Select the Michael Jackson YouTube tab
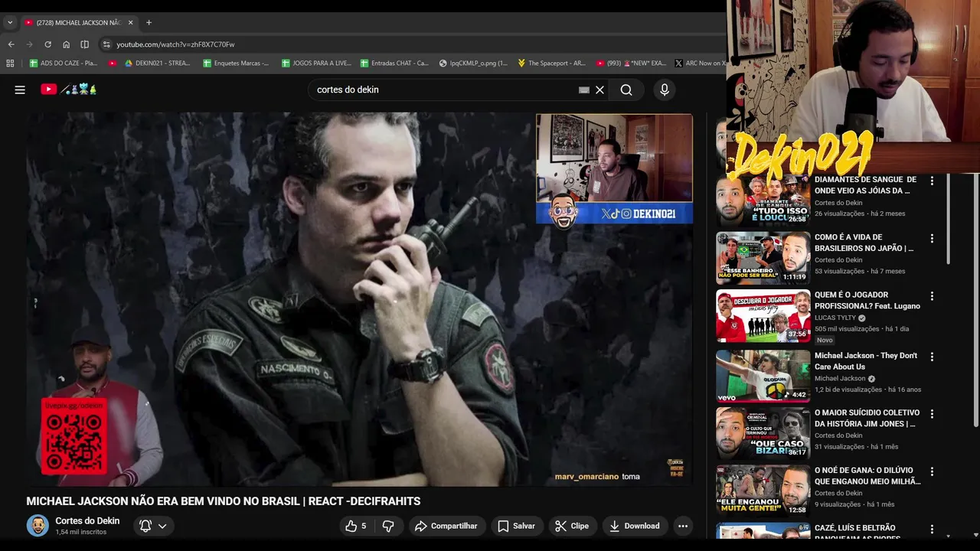 [78, 23]
